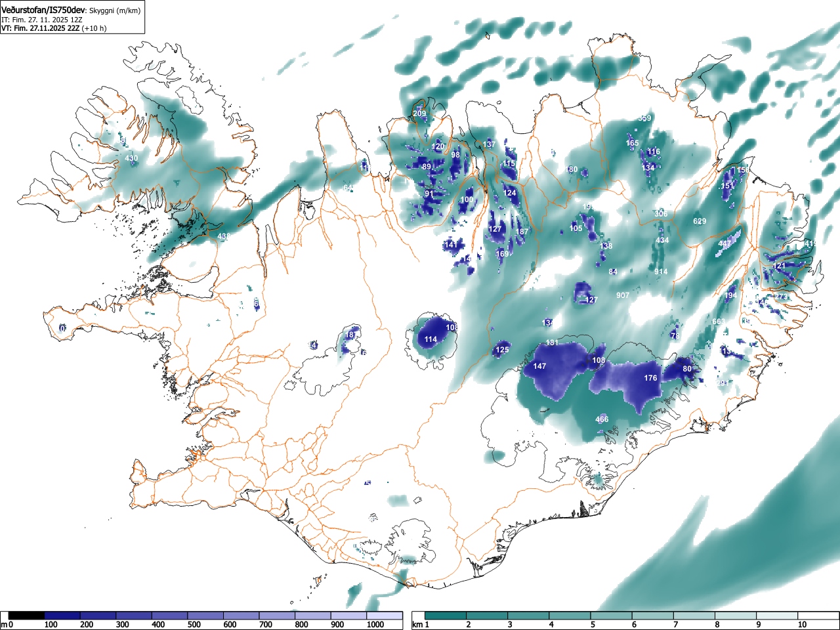Click the 3–4 km legend color swatch

(530, 616)
